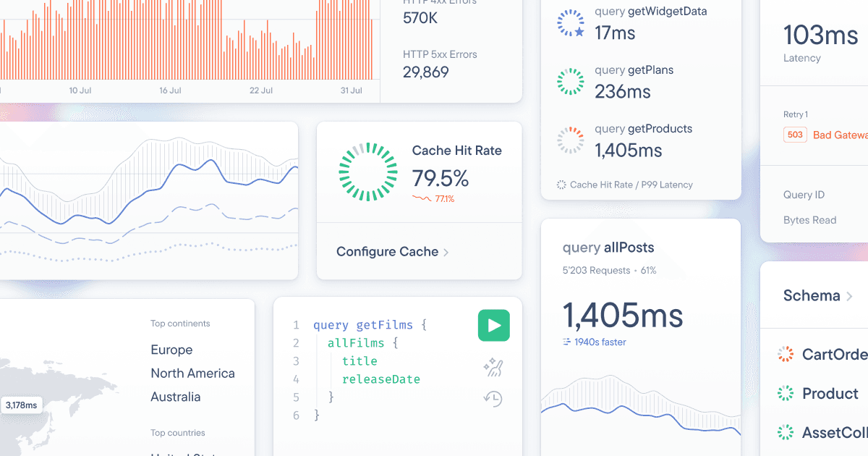This screenshot has height=456, width=868.
Task: Choose Australia from the continents list
Action: pos(176,397)
